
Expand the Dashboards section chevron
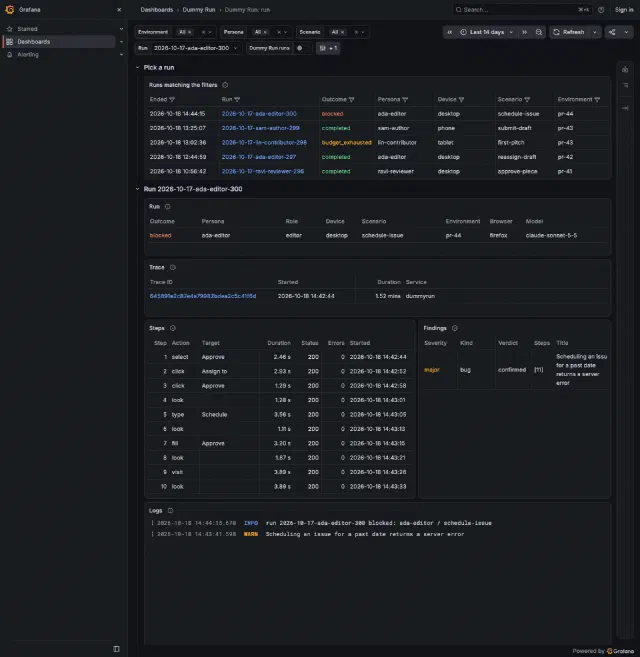point(122,42)
